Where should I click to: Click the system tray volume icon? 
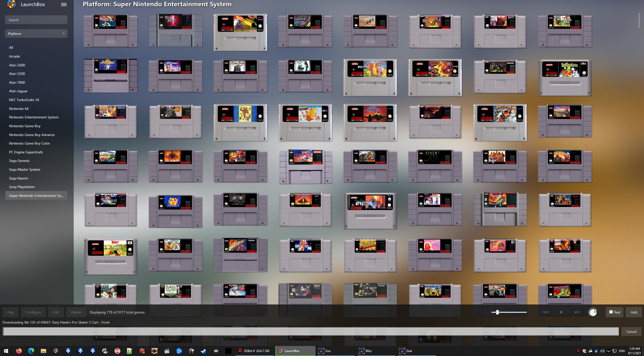(x=602, y=351)
